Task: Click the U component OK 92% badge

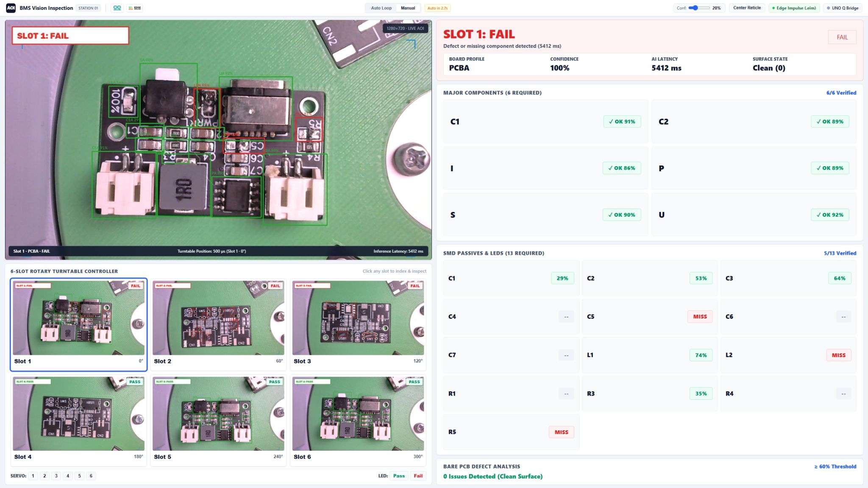Action: pos(830,215)
